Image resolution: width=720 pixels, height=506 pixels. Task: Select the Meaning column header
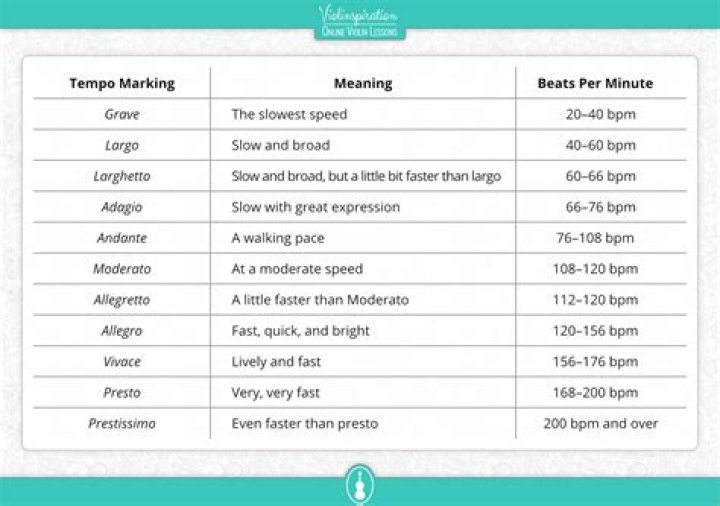tap(362, 83)
